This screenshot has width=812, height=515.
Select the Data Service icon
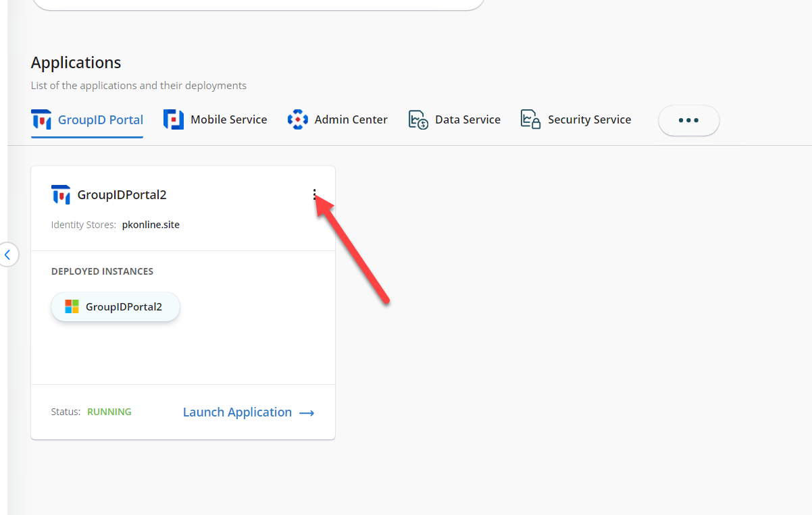pos(417,119)
